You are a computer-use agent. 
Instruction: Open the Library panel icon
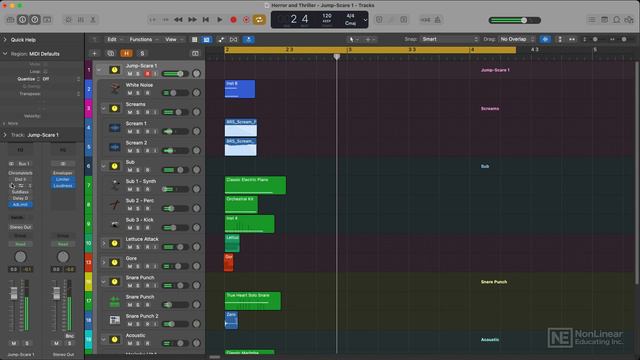click(x=10, y=20)
